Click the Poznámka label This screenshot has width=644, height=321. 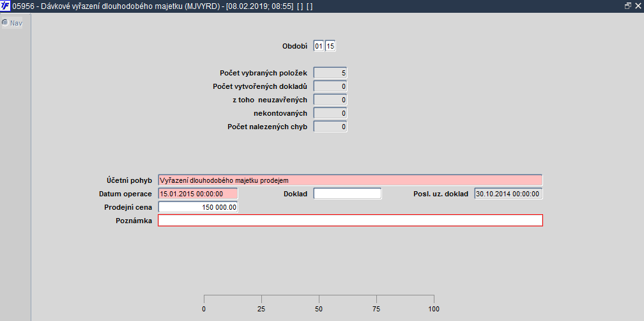click(x=134, y=221)
